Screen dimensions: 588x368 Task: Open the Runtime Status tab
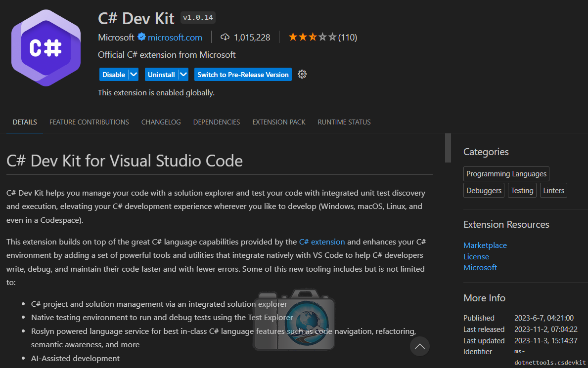pyautogui.click(x=344, y=122)
